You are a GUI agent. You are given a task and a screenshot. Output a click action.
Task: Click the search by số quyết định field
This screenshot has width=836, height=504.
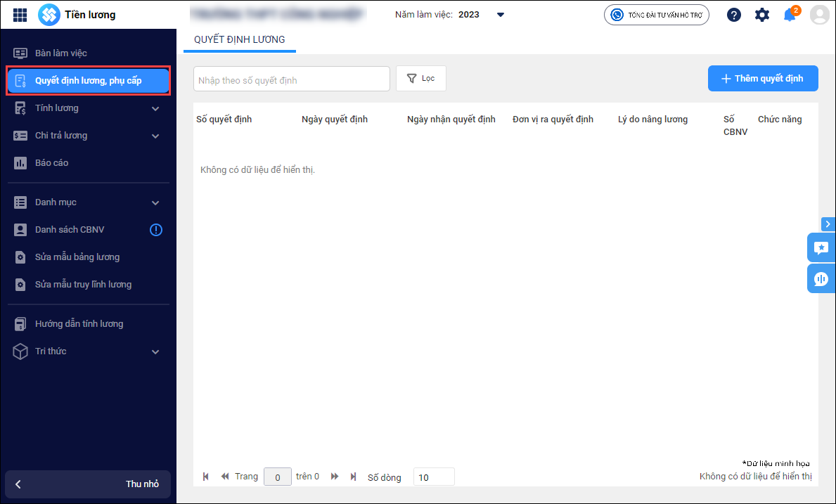pos(292,79)
